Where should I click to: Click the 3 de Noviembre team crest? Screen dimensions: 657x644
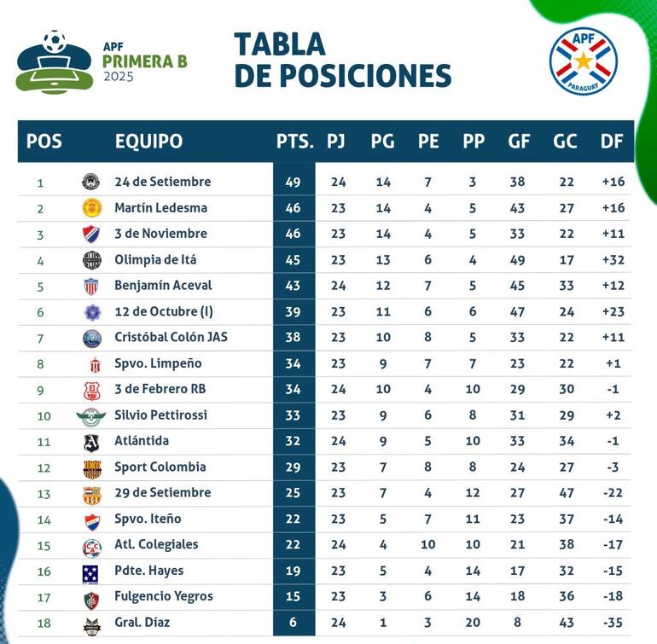point(91,234)
